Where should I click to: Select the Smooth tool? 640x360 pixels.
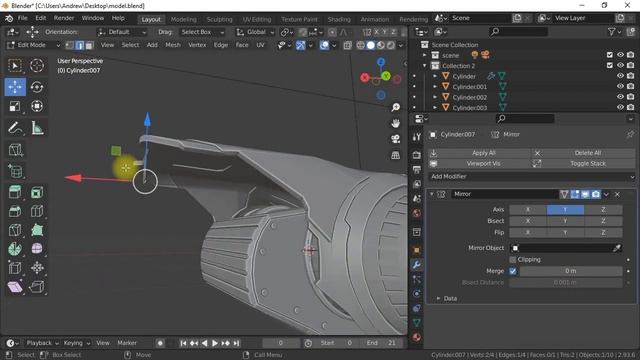tap(37, 249)
